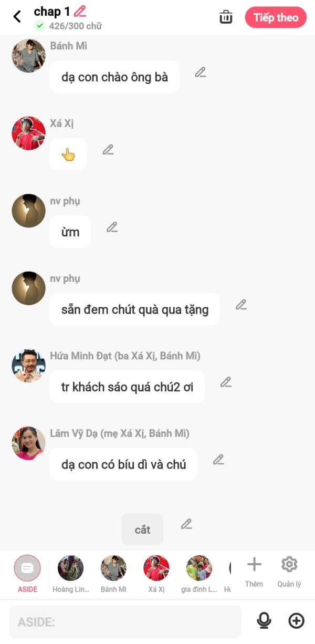Edit 'sẵn đem chút quà qua tặng' message

tap(241, 305)
